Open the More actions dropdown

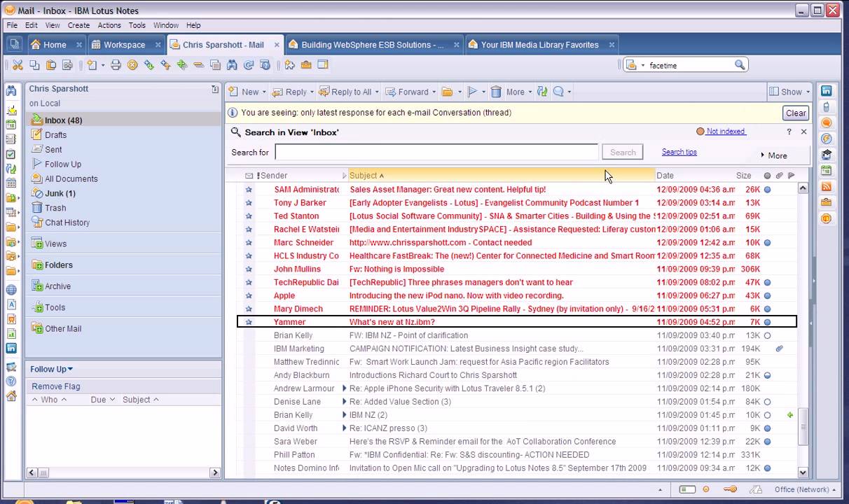tap(530, 92)
